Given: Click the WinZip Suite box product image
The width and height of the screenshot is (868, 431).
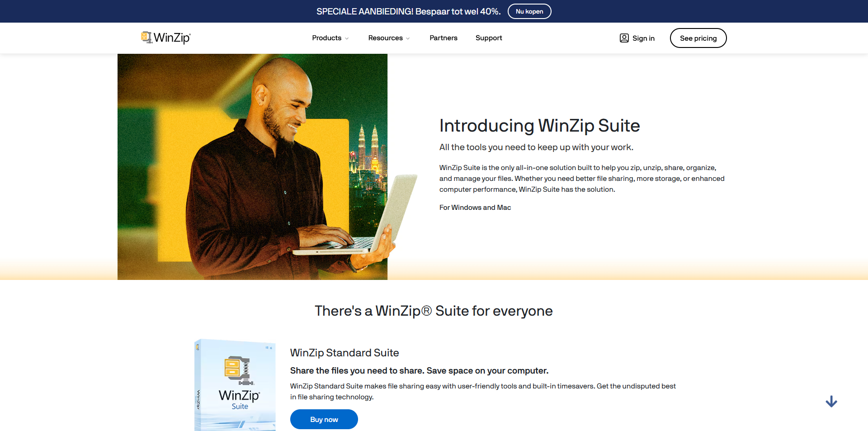Looking at the screenshot, I should (235, 385).
